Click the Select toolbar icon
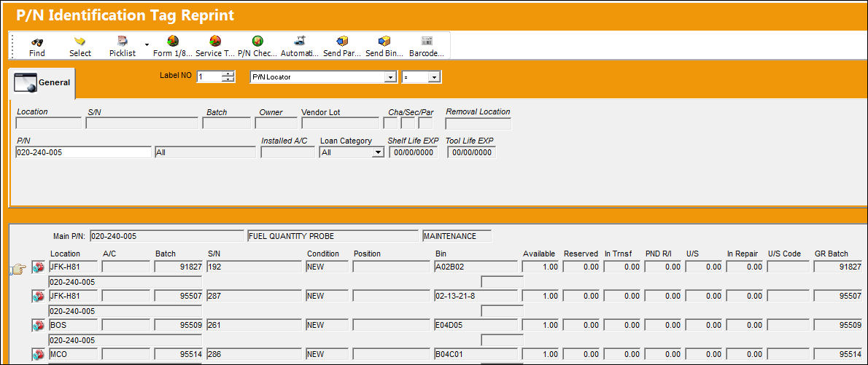Image resolution: width=868 pixels, height=365 pixels. pyautogui.click(x=80, y=42)
